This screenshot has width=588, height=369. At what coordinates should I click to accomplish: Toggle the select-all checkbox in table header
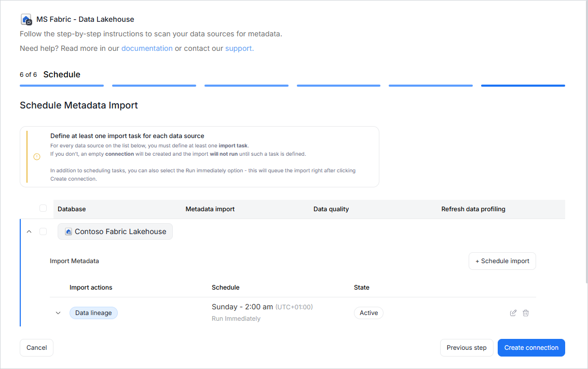(x=43, y=209)
